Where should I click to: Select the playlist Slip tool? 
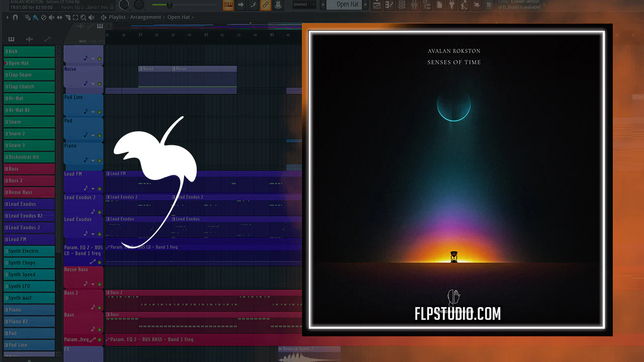click(x=59, y=17)
